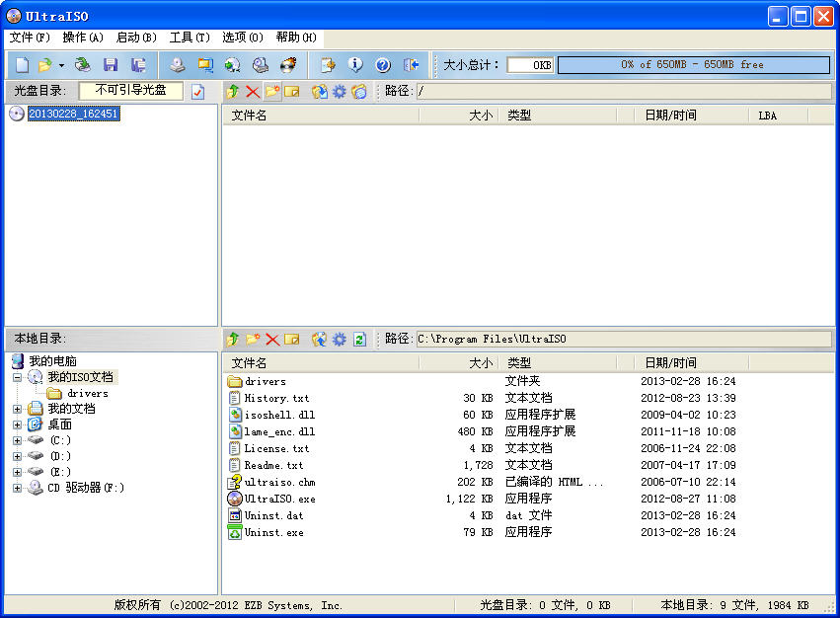The image size is (840, 618).
Task: Click New Folder icon in image pane toolbar
Action: tap(272, 91)
